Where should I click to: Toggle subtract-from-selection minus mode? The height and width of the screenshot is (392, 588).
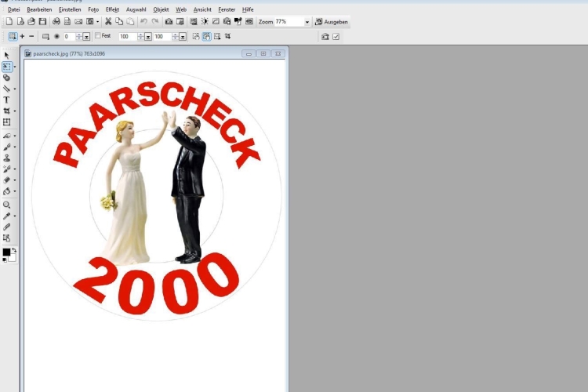coord(31,36)
